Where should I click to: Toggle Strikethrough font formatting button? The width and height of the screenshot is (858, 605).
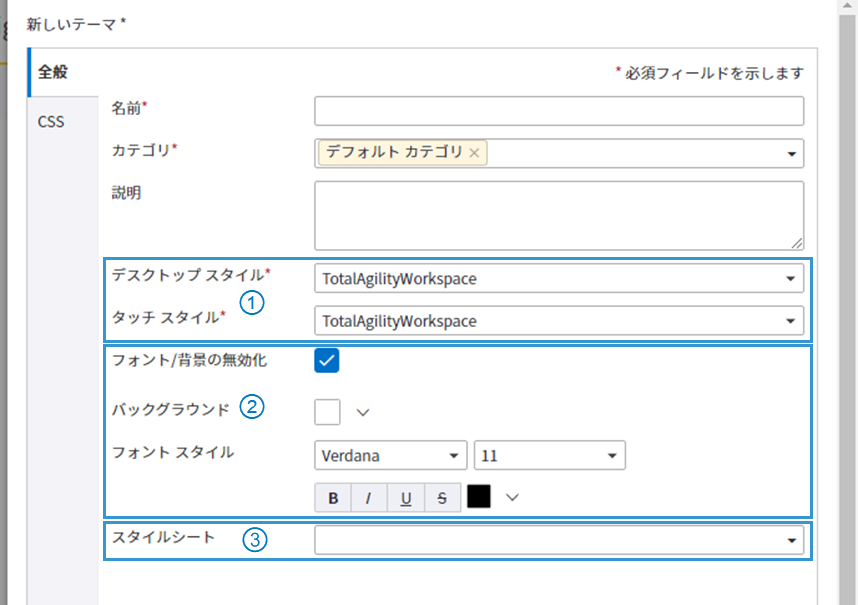[441, 498]
